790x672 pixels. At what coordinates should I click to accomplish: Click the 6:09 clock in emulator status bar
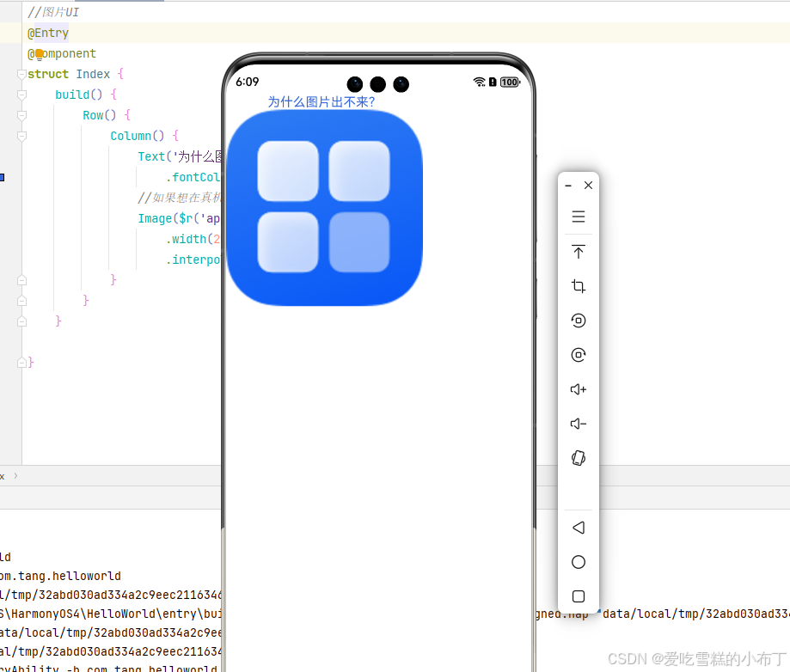[248, 82]
